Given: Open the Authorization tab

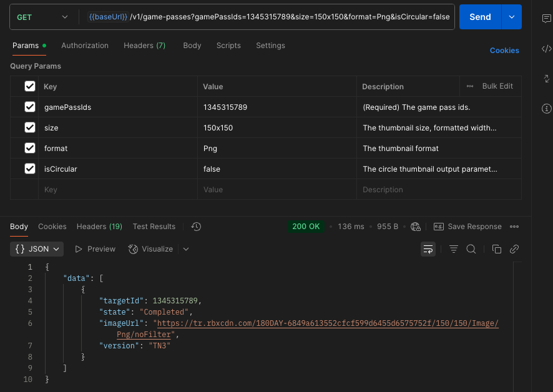Looking at the screenshot, I should 85,45.
